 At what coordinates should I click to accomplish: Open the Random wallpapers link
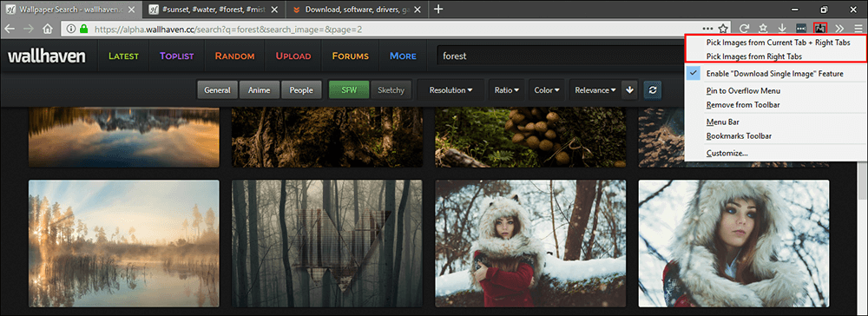point(234,56)
